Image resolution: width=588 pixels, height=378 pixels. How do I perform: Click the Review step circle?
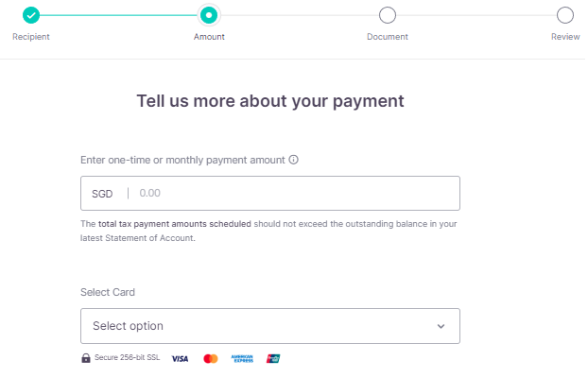coord(565,15)
